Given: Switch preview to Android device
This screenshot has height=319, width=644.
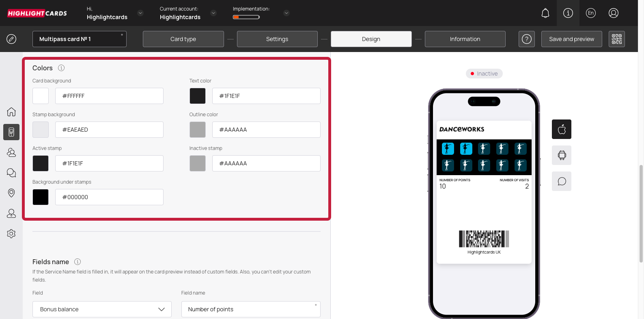Looking at the screenshot, I should (562, 155).
